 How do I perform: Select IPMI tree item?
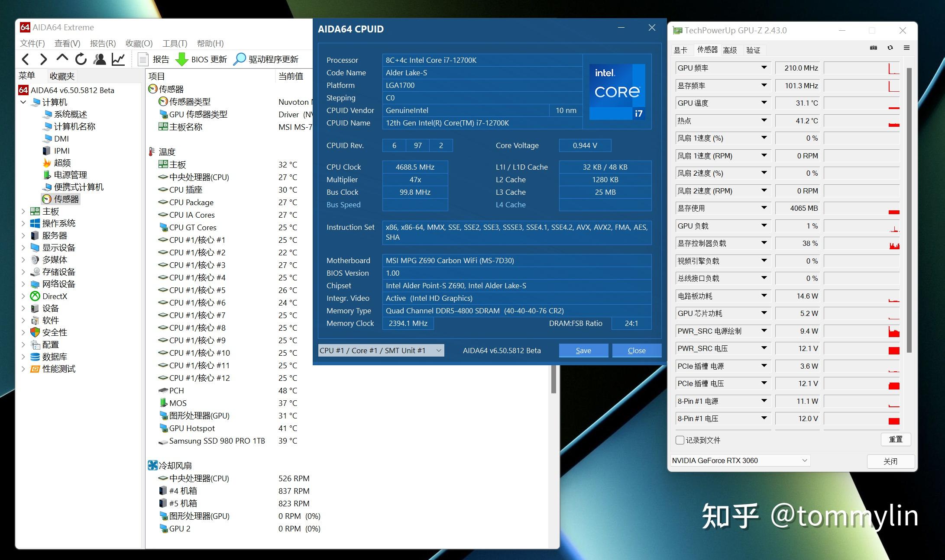[x=56, y=151]
